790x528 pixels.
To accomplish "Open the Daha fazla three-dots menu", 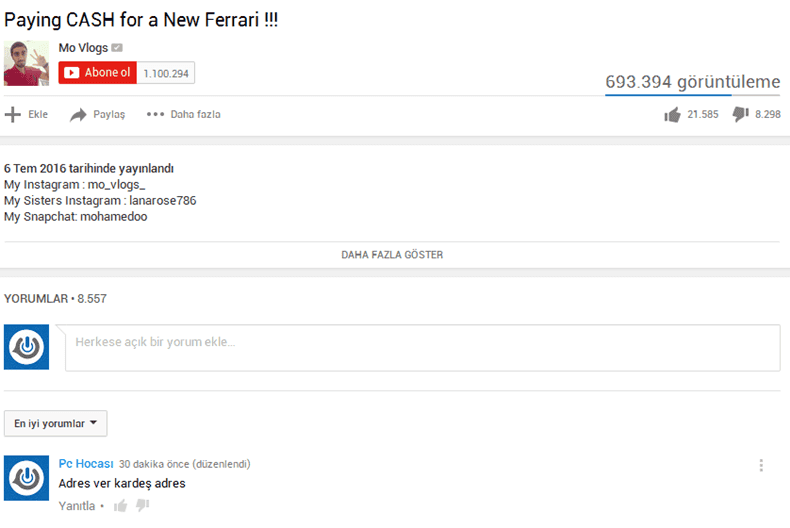I will (155, 114).
